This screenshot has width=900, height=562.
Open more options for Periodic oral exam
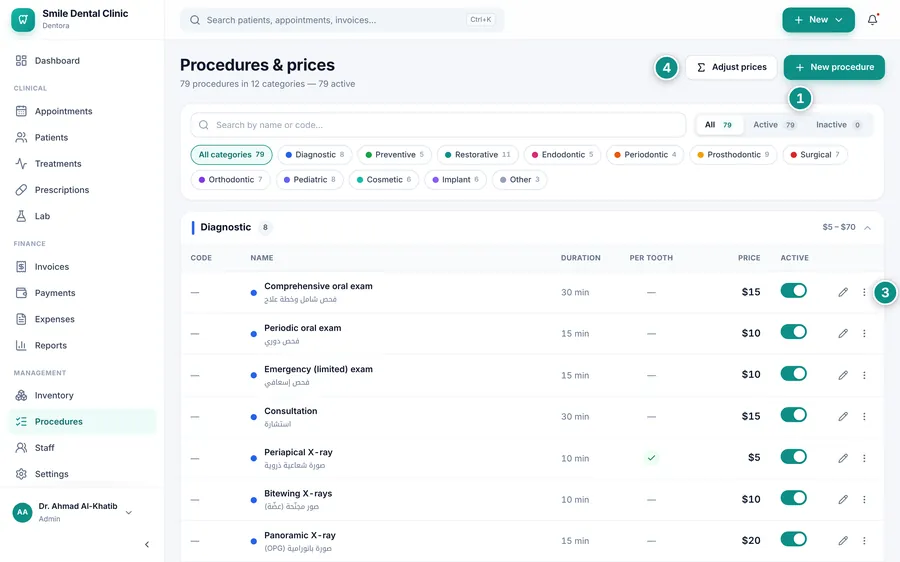point(864,334)
